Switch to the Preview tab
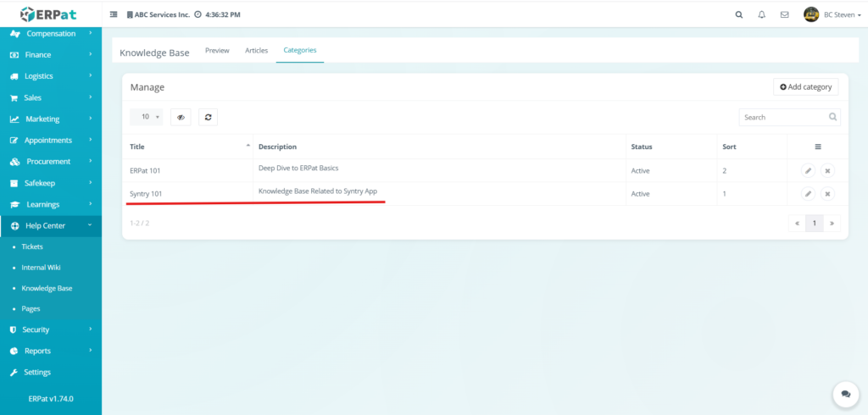This screenshot has height=415, width=868. (x=217, y=51)
